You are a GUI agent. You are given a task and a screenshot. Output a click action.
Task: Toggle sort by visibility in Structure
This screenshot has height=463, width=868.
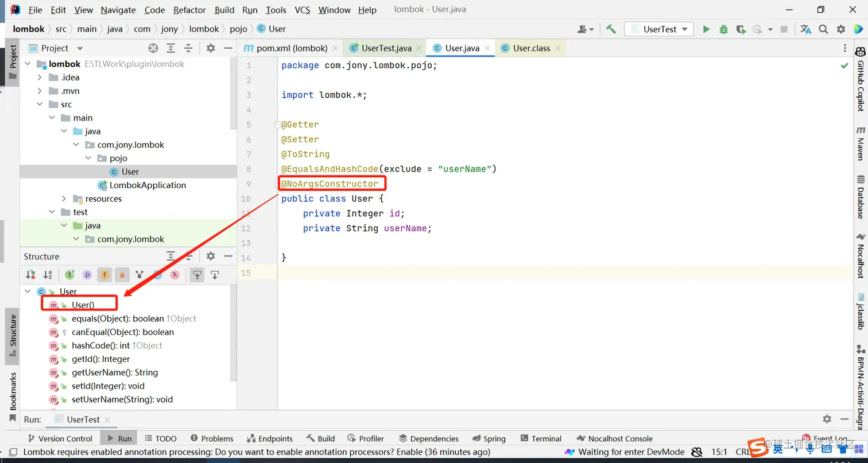pyautogui.click(x=30, y=275)
